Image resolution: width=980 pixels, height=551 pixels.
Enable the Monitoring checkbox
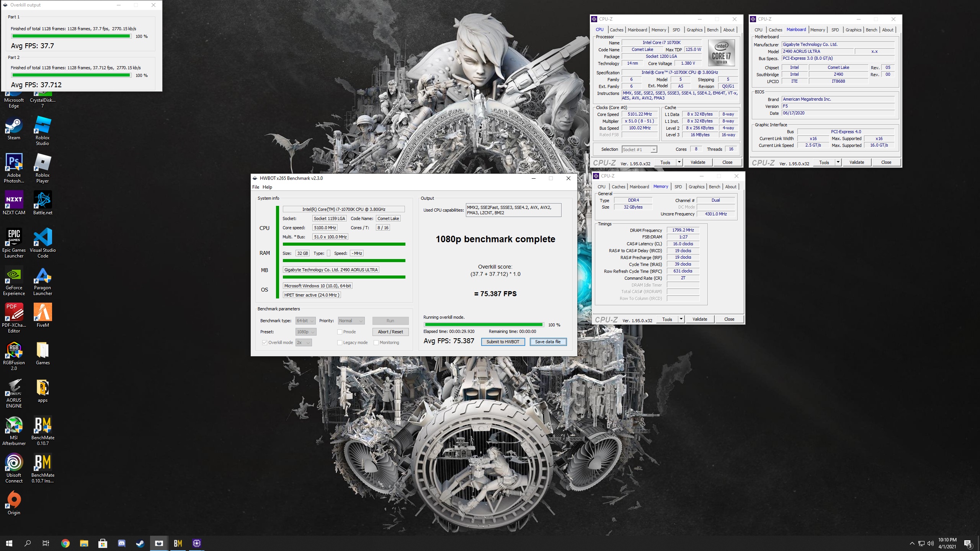click(x=376, y=342)
